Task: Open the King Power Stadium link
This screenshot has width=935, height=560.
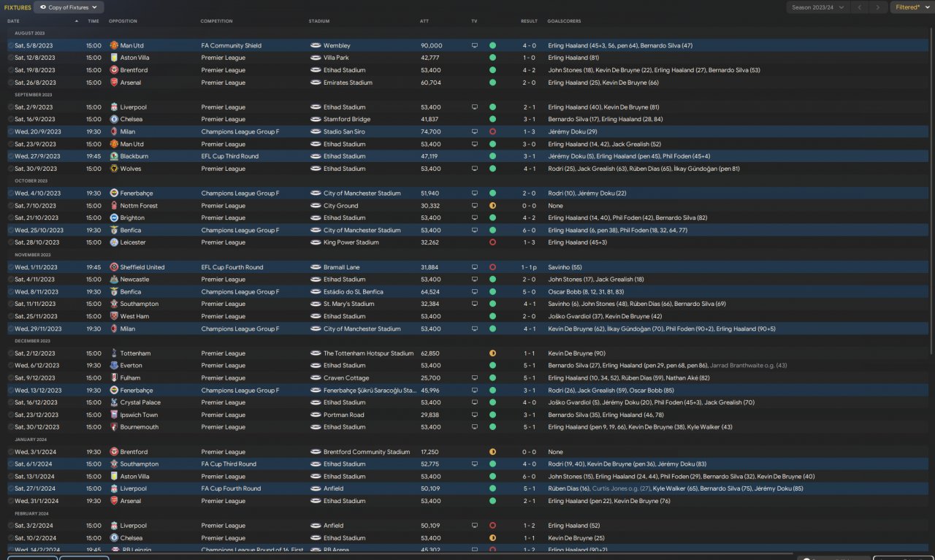Action: [351, 242]
